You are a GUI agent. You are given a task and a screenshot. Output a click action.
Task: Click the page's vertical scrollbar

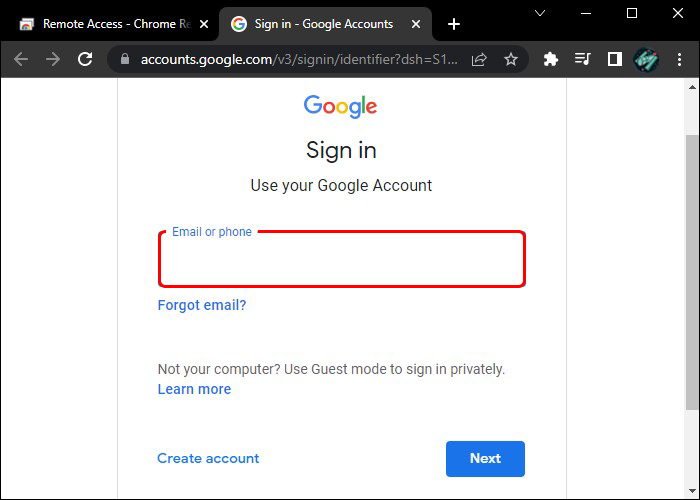tap(692, 270)
